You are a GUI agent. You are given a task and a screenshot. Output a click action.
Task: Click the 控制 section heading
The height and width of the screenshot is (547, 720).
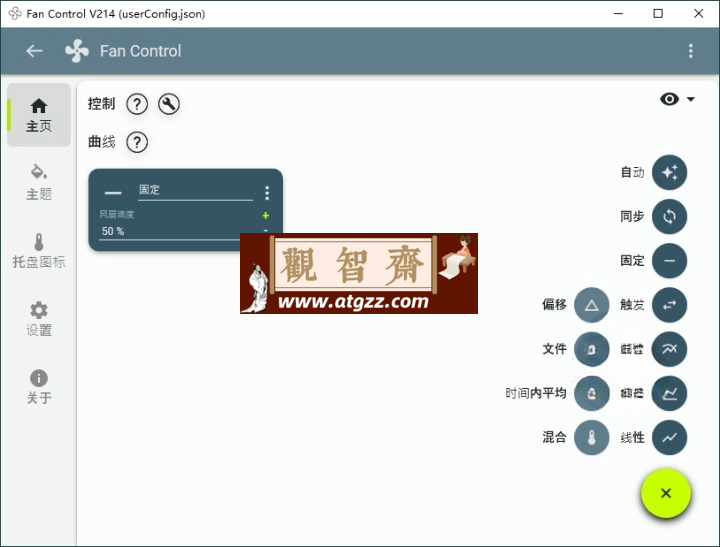point(101,104)
